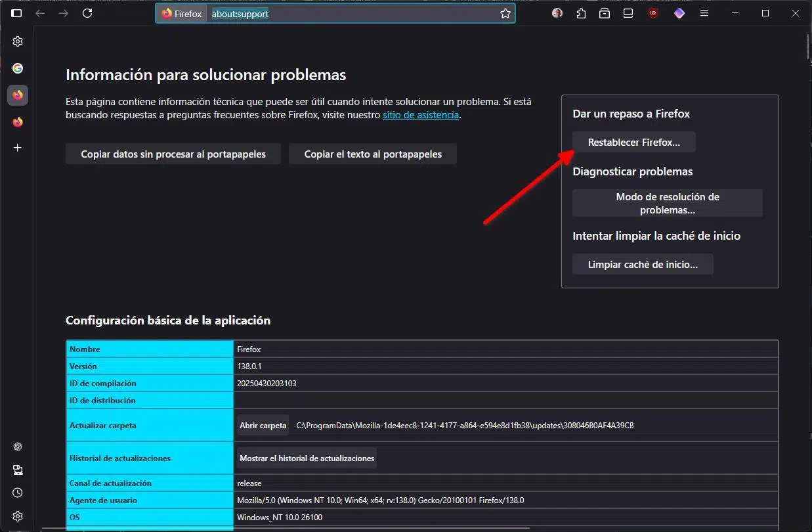Screen dimensions: 812x532
Task: Click the uBlock Origin shield icon
Action: click(x=652, y=13)
